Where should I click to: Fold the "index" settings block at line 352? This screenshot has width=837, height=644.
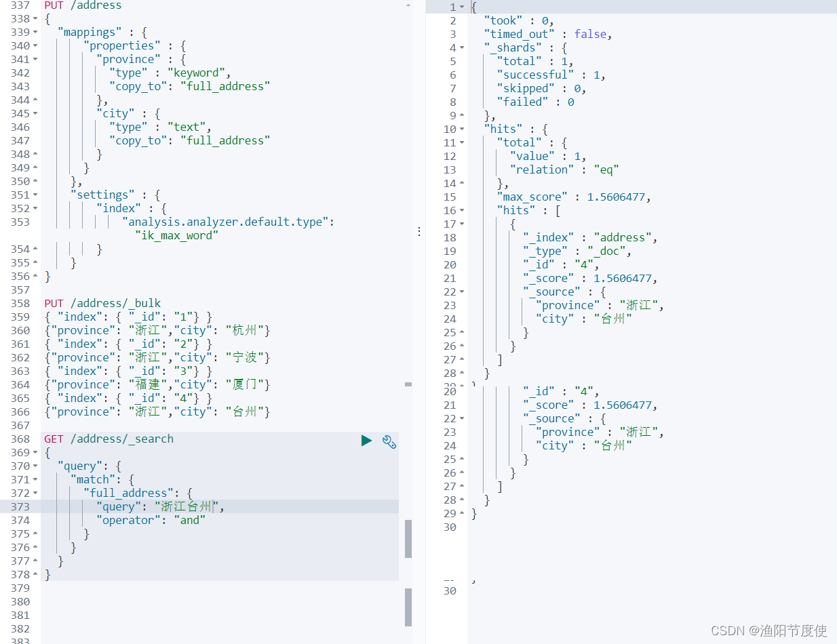[35, 209]
